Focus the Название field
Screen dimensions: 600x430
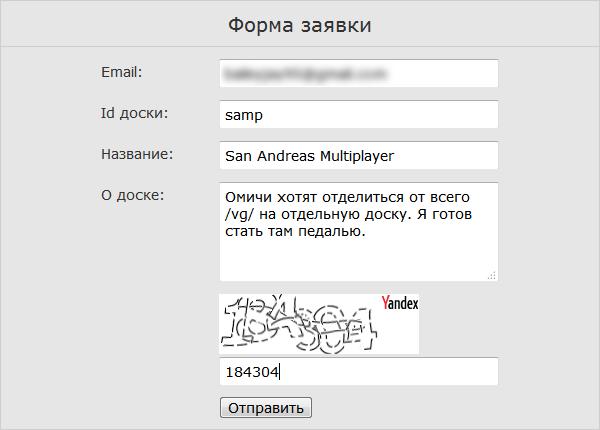click(359, 155)
